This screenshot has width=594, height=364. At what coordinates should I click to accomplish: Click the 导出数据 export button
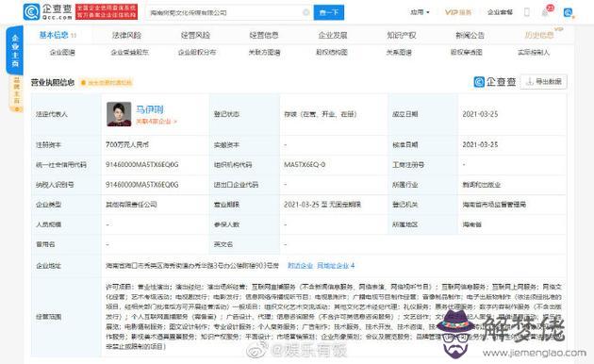tap(544, 81)
